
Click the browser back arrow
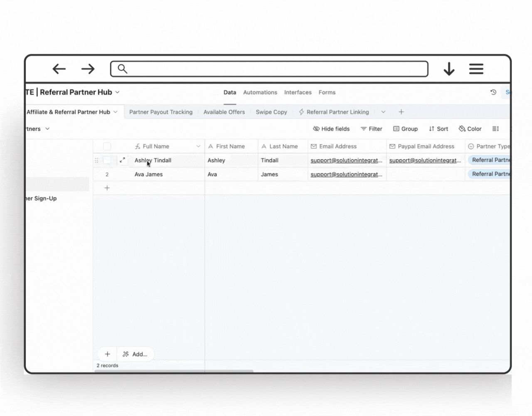[x=59, y=69]
